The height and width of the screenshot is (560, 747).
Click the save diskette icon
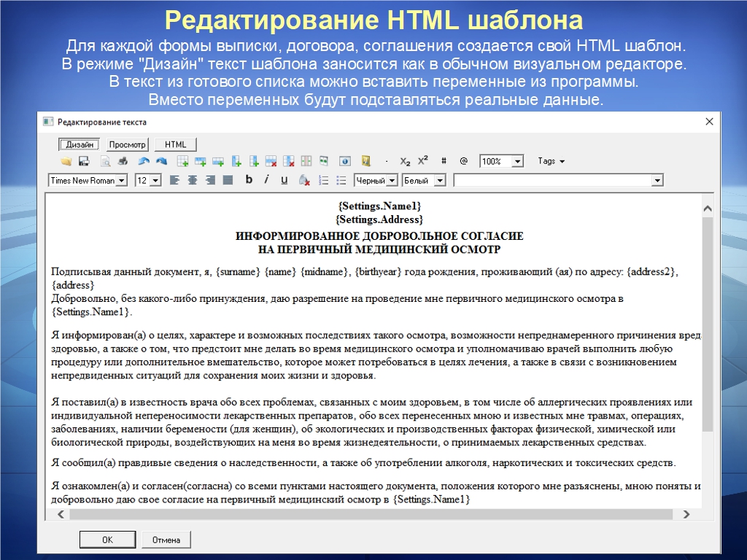click(x=83, y=161)
